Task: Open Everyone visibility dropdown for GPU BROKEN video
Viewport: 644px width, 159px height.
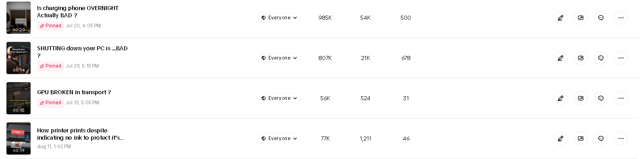Action: (279, 98)
